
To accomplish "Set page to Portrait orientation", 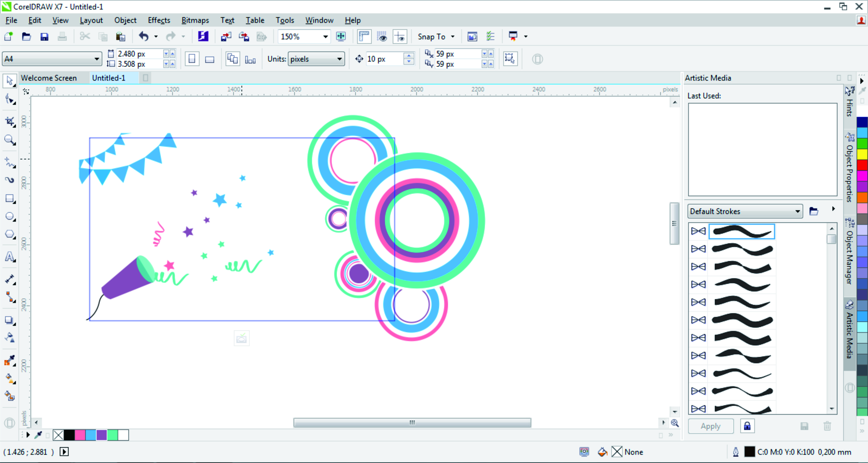I will (192, 59).
